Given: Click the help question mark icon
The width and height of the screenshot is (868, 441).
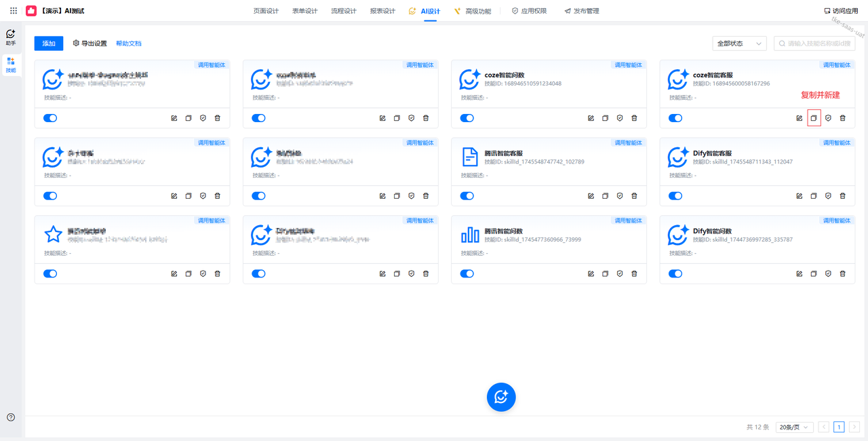Looking at the screenshot, I should 11,417.
